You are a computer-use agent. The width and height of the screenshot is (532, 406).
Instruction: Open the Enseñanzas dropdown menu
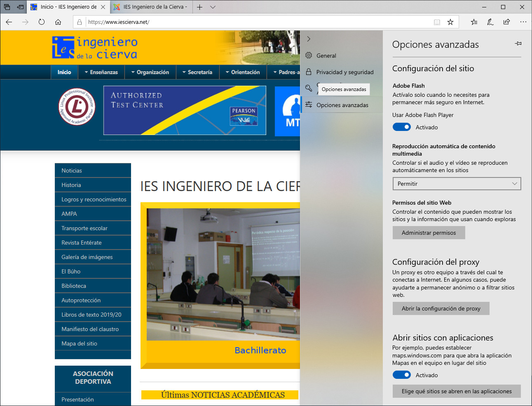[101, 72]
